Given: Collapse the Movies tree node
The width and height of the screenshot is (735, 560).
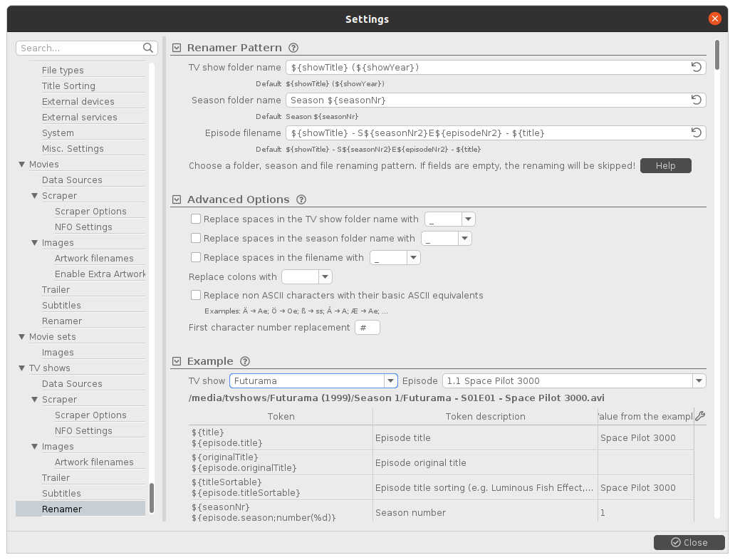Looking at the screenshot, I should click(x=22, y=165).
